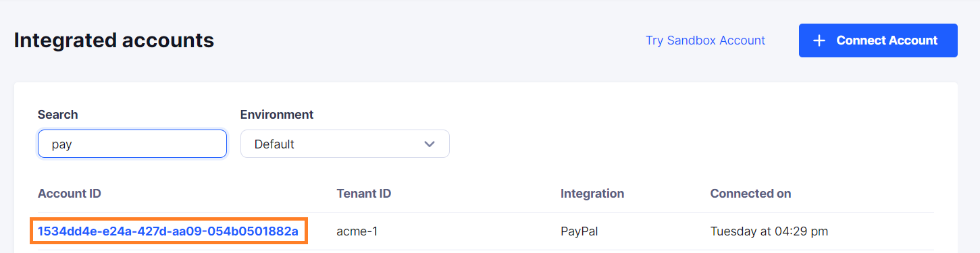The image size is (980, 253).
Task: Click the plus icon on Connect Account
Action: (x=819, y=40)
